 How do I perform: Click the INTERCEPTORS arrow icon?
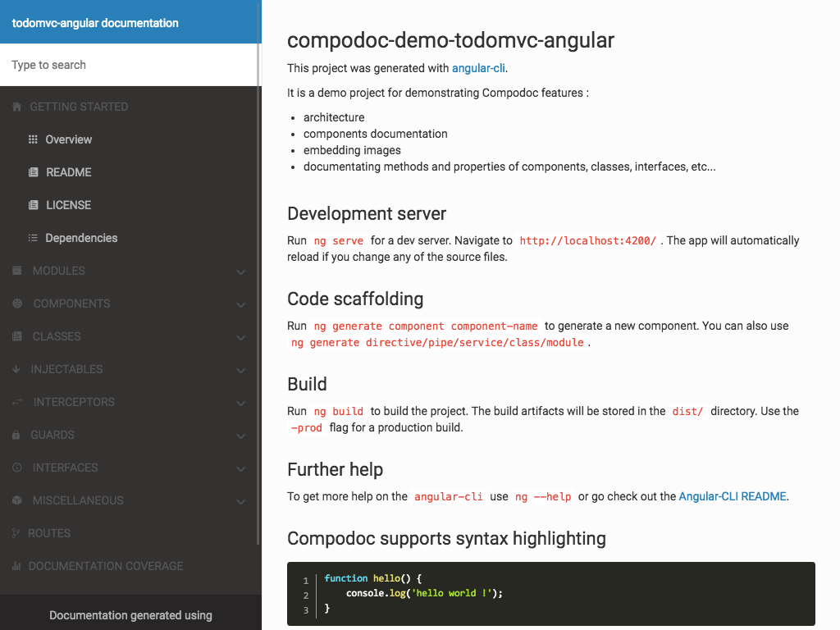[x=16, y=402]
